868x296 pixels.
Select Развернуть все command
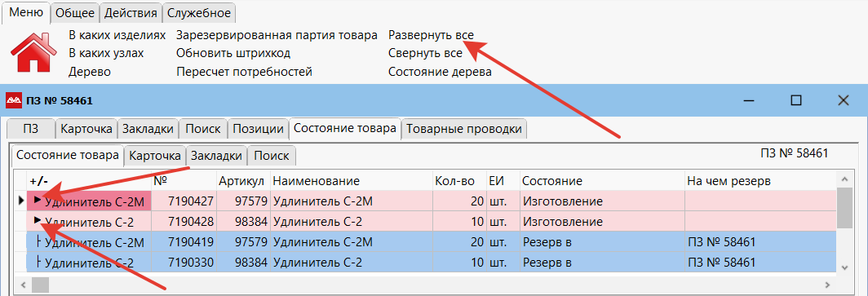point(431,35)
